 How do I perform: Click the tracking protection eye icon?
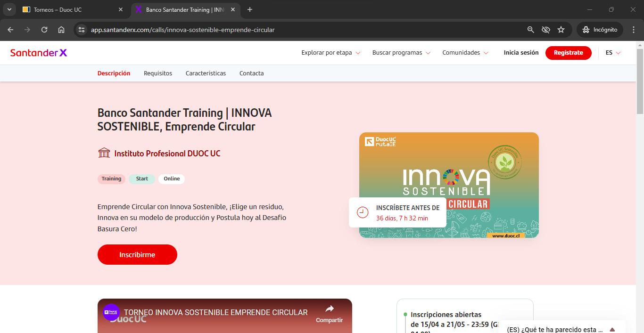(x=546, y=30)
